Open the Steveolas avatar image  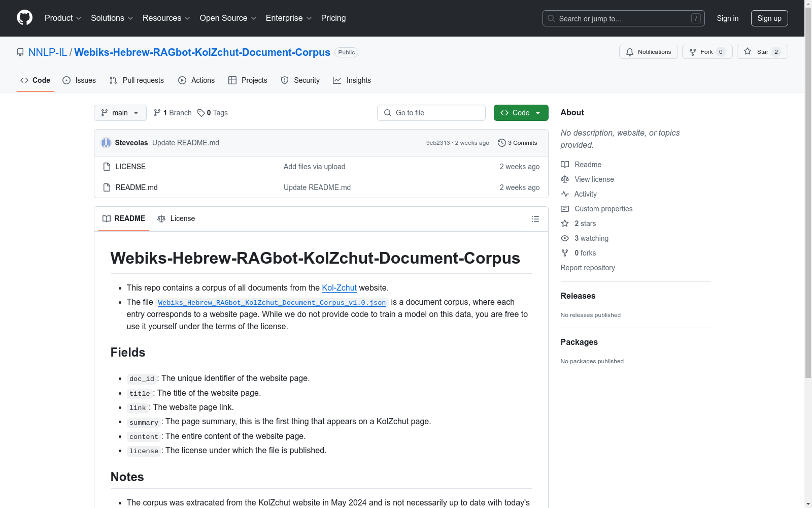[106, 143]
